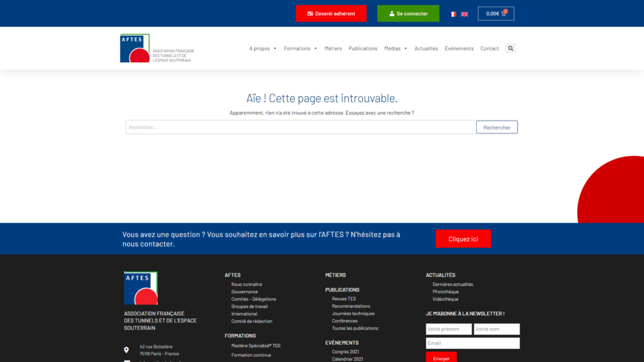Open the Publications menu item
Image resolution: width=644 pixels, height=362 pixels.
point(363,48)
